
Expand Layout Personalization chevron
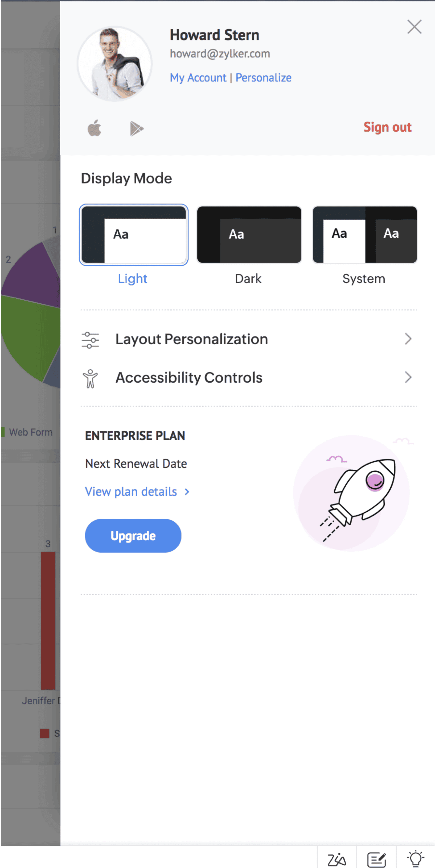click(408, 339)
